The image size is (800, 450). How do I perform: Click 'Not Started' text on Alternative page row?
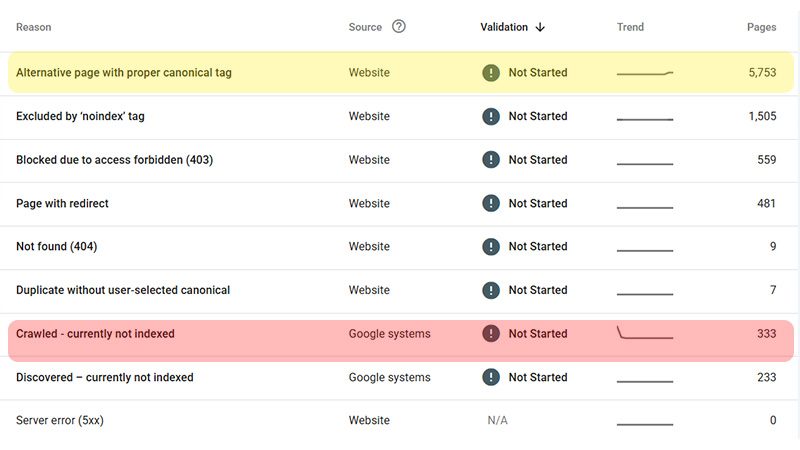538,72
